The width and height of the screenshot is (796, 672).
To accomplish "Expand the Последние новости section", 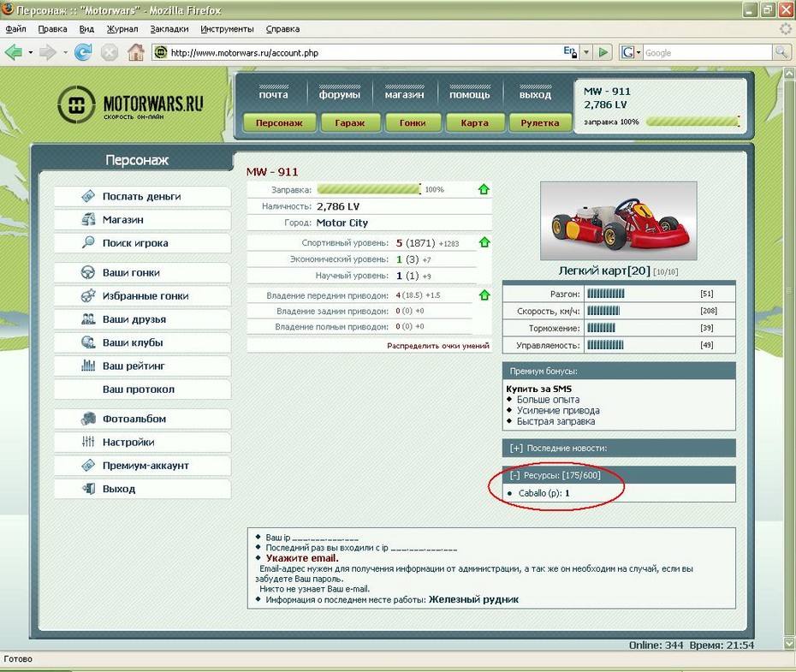I will click(516, 449).
